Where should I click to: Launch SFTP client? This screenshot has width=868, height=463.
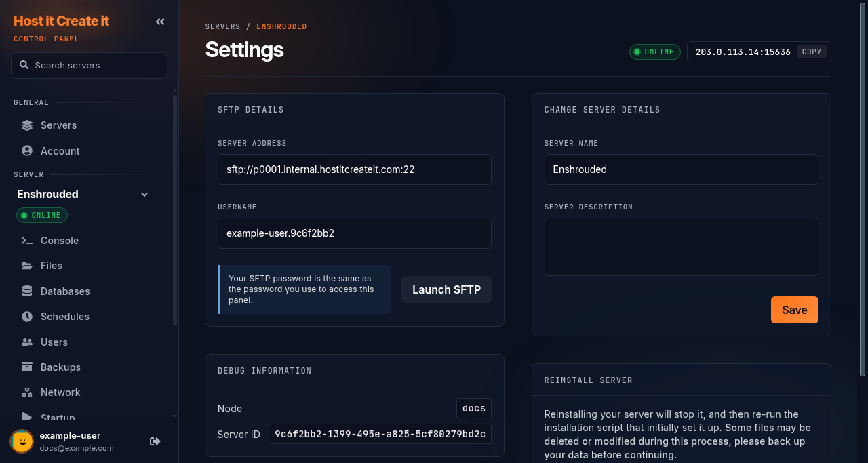[446, 289]
